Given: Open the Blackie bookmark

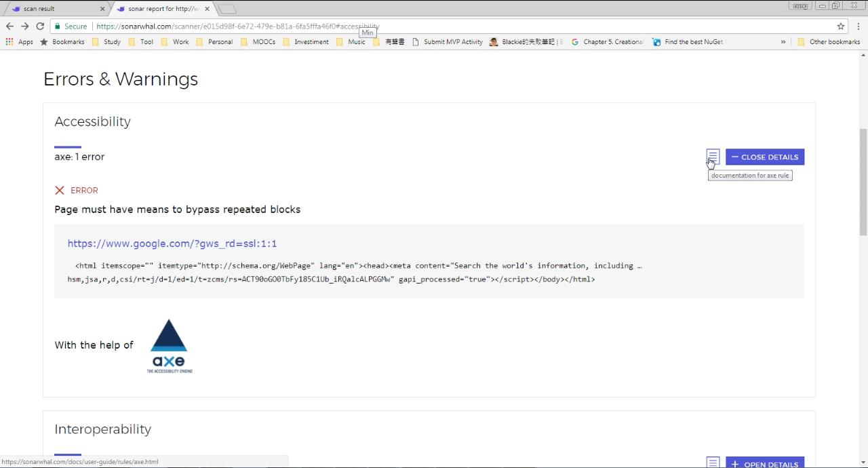Looking at the screenshot, I should [526, 42].
